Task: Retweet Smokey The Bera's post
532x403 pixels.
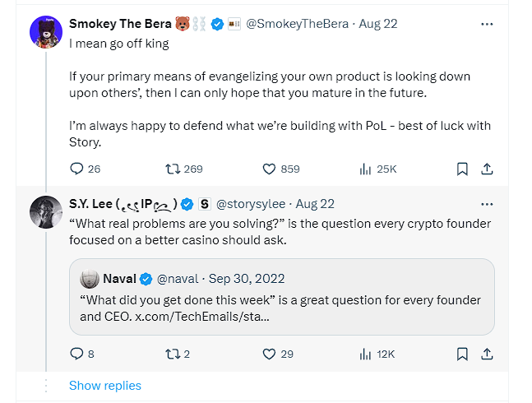Action: 173,169
